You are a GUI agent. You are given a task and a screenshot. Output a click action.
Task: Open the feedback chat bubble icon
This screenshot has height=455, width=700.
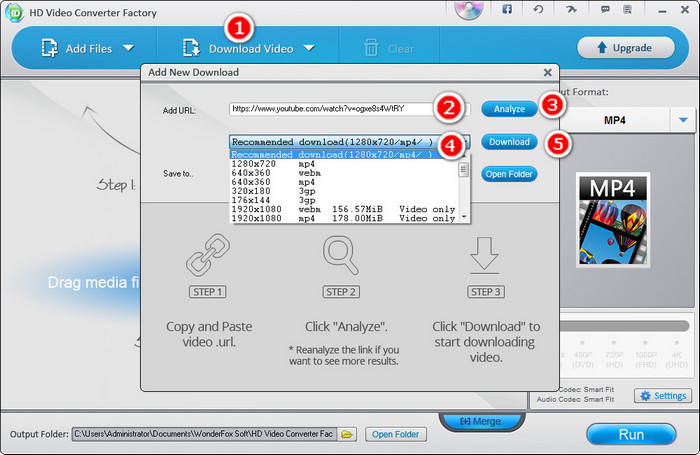[605, 9]
